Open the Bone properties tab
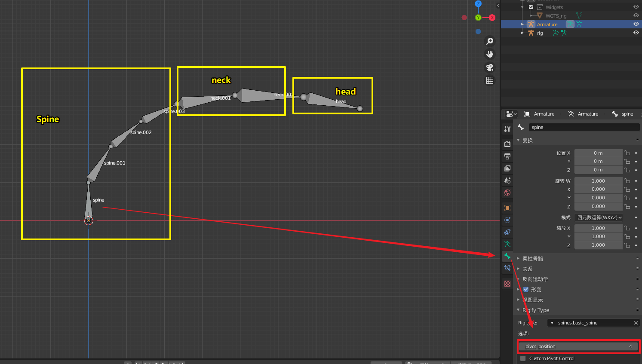This screenshot has width=642, height=364. tap(507, 256)
